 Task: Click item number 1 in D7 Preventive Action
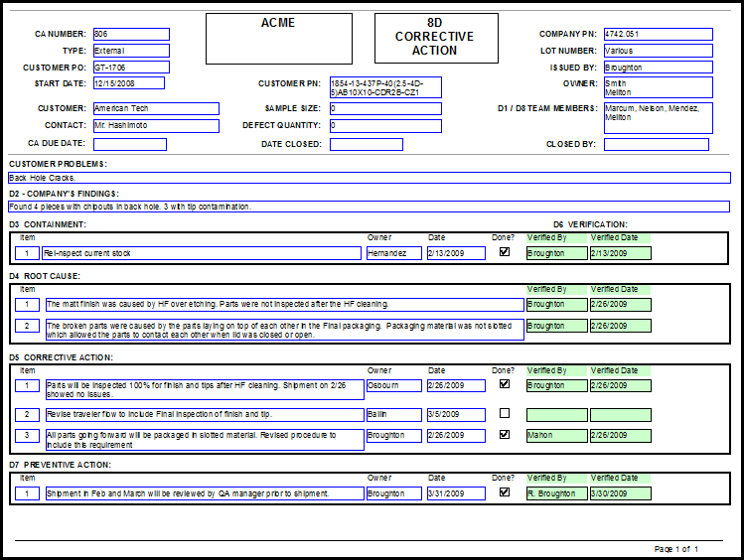point(27,493)
